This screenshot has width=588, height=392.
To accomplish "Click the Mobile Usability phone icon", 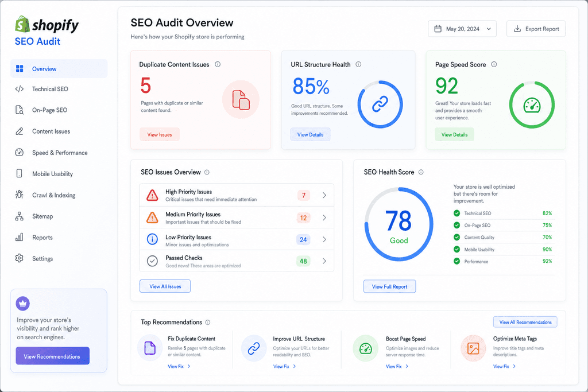I will (x=20, y=173).
